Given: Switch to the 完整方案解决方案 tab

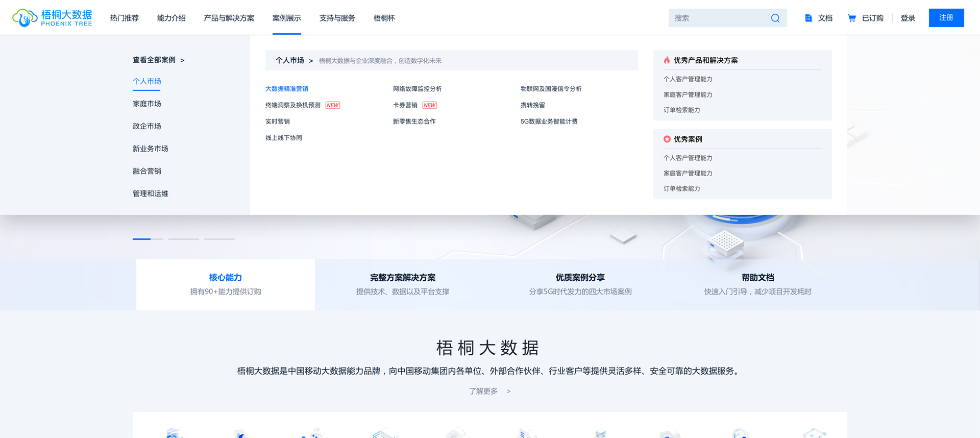Looking at the screenshot, I should [x=403, y=284].
